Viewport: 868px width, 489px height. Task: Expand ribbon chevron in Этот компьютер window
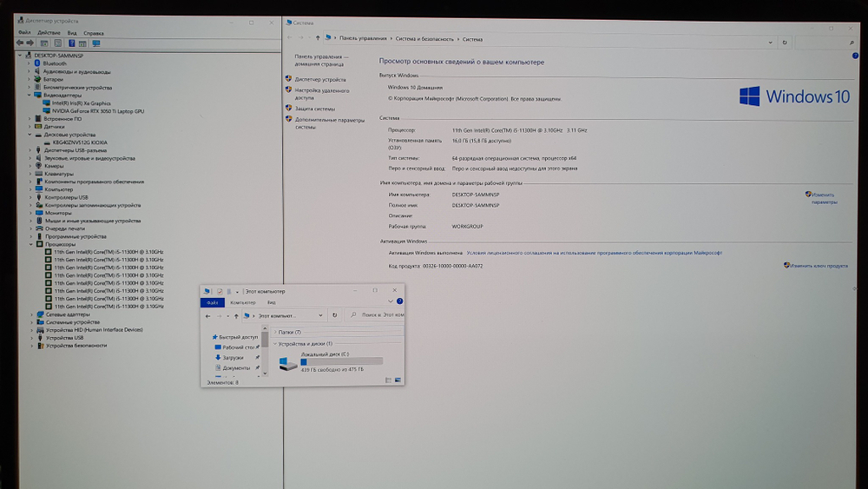pos(391,301)
